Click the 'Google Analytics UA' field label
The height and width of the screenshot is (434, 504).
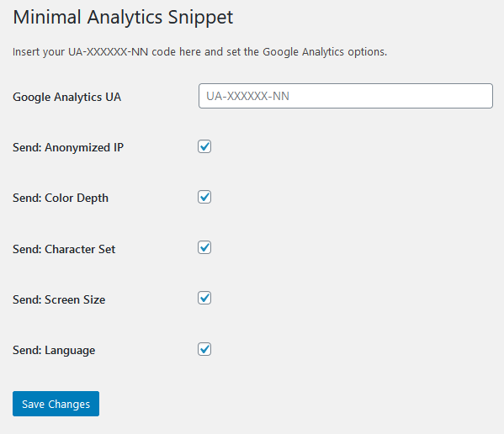coord(66,97)
